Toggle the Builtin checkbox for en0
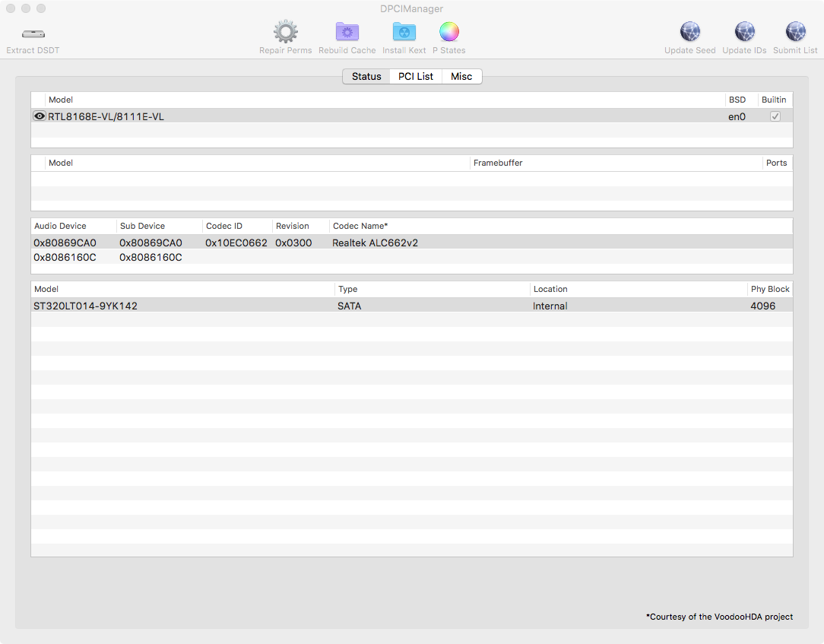This screenshot has width=824, height=644. (775, 116)
